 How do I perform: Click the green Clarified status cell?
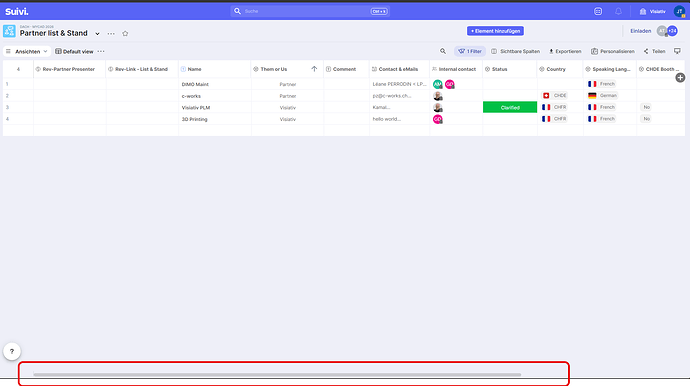coord(510,107)
